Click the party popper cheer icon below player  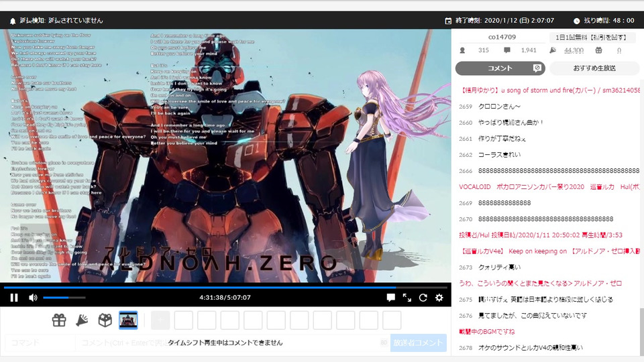(x=82, y=320)
